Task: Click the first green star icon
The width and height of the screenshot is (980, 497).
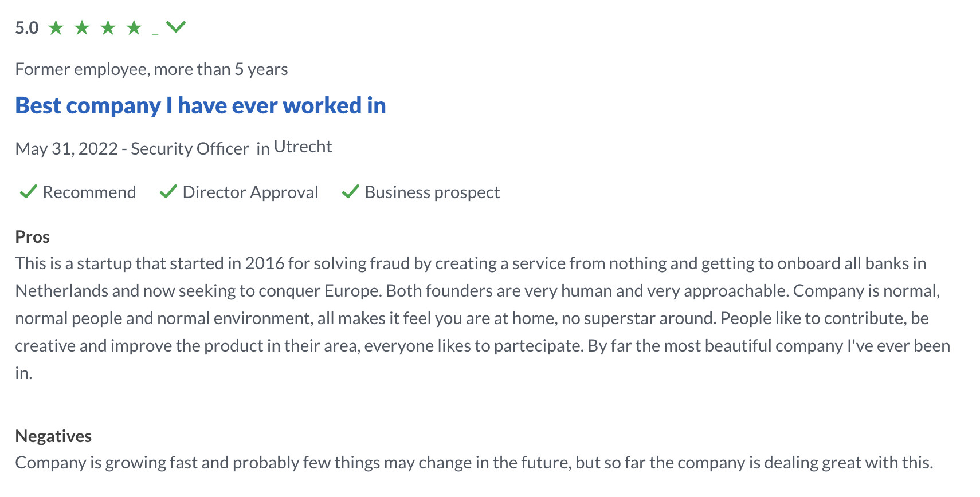Action: (x=56, y=26)
